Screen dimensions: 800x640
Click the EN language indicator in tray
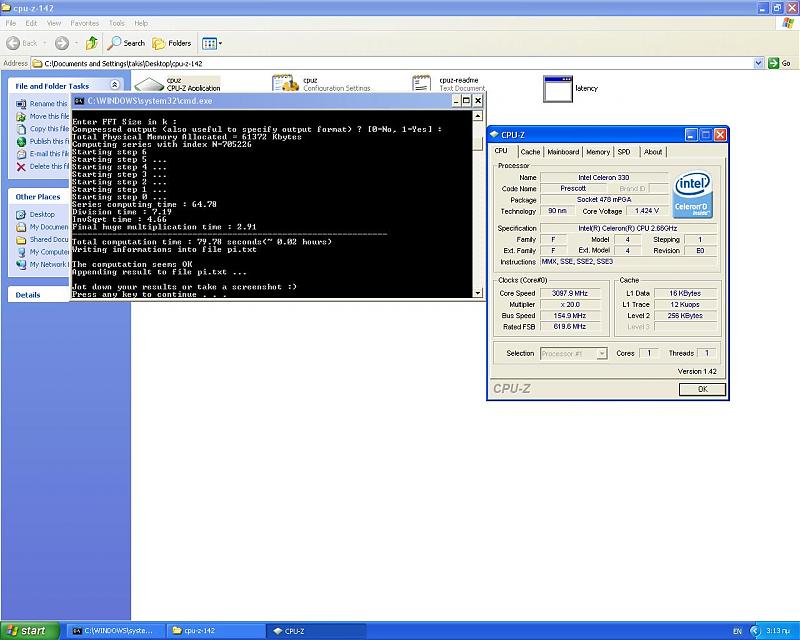[x=737, y=632]
